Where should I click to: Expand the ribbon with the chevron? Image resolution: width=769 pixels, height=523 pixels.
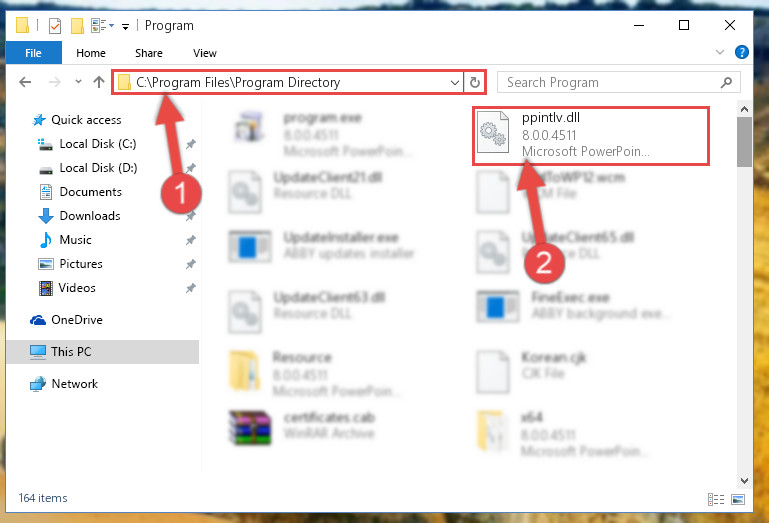click(719, 52)
